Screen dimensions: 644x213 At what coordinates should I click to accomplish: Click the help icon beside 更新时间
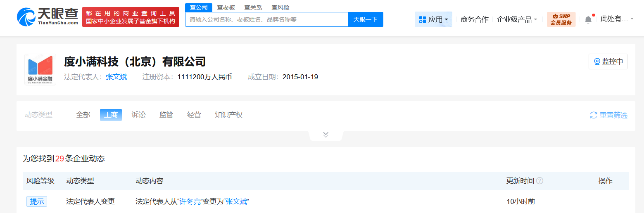pyautogui.click(x=539, y=181)
